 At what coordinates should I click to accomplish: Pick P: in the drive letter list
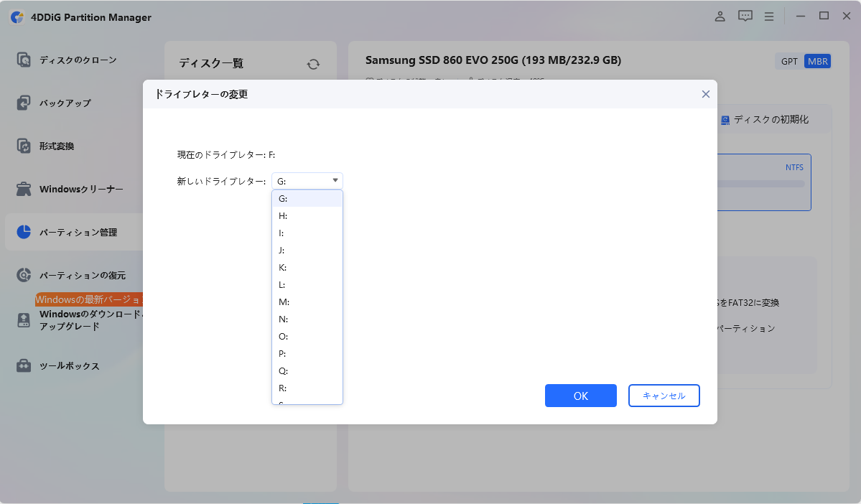[x=307, y=353]
